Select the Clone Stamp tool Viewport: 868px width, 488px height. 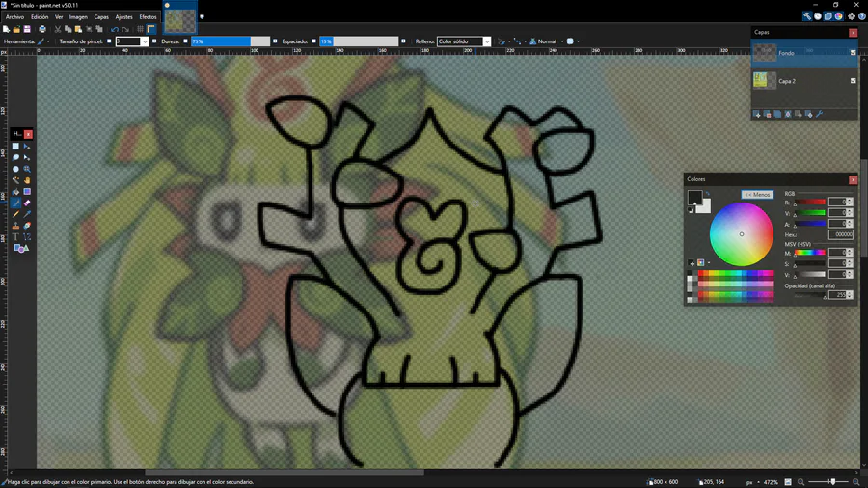coord(15,226)
